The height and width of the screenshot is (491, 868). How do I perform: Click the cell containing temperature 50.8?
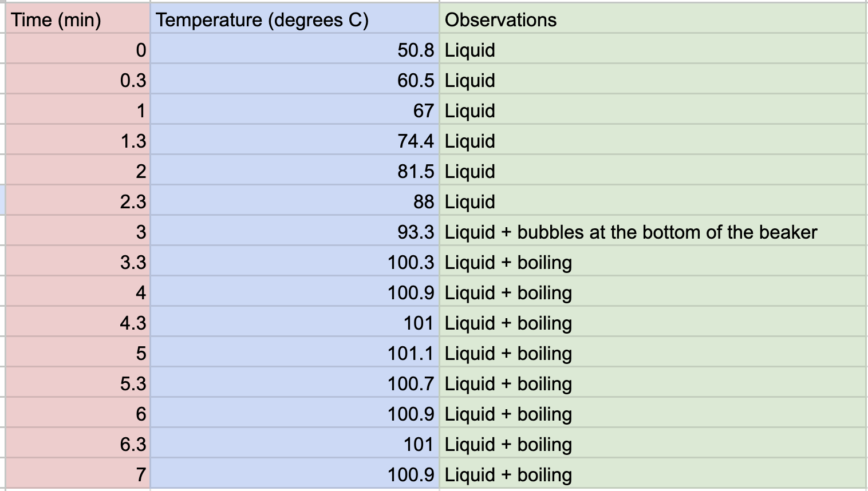(294, 50)
